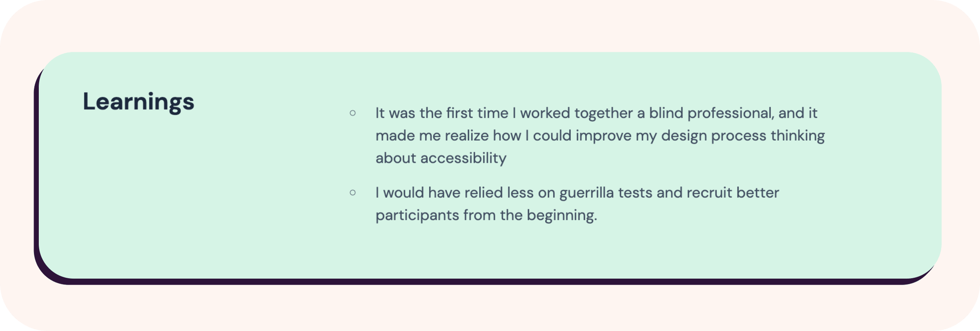The height and width of the screenshot is (331, 980).
Task: Click the word "thinking" in first bullet
Action: click(797, 136)
